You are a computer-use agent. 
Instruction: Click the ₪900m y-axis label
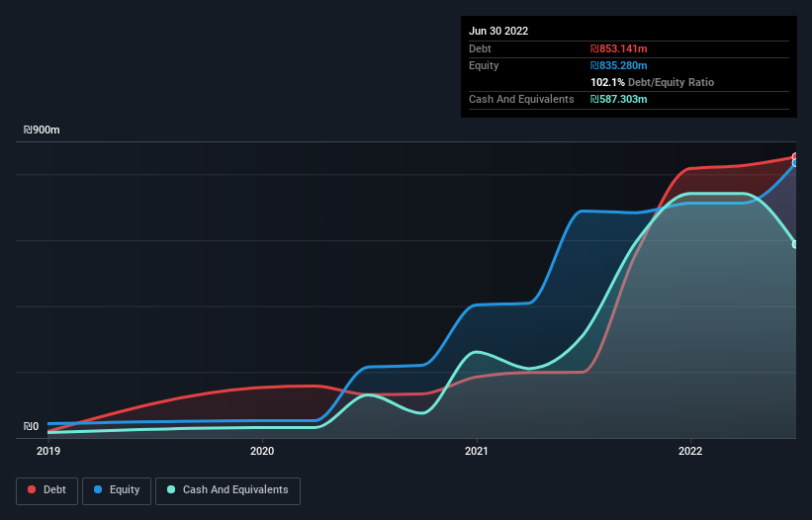[42, 130]
